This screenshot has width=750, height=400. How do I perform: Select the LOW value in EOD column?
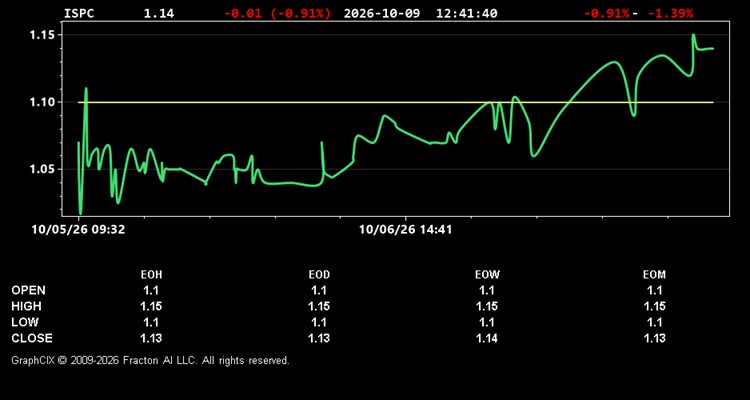[x=319, y=322]
